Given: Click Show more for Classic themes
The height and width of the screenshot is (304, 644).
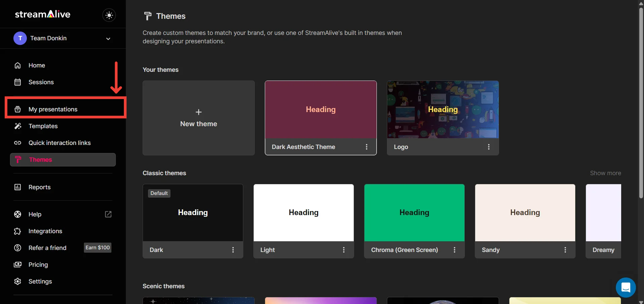Looking at the screenshot, I should click(605, 173).
